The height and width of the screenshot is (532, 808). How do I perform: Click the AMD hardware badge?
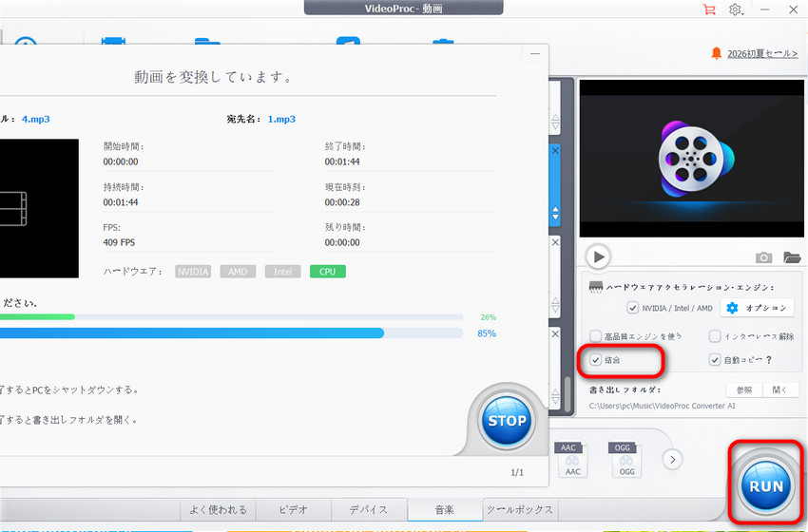pyautogui.click(x=238, y=272)
